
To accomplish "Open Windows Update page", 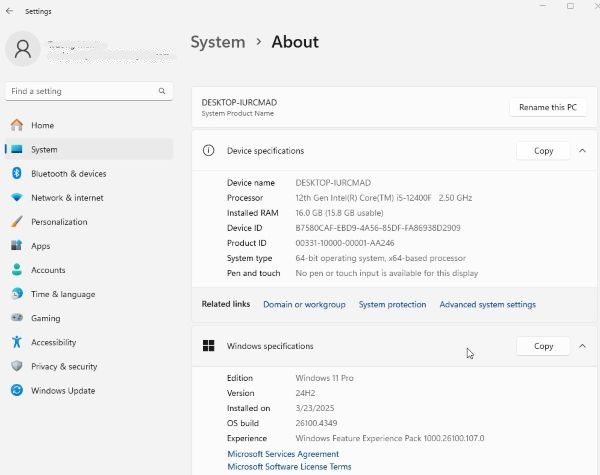I will coord(89,390).
